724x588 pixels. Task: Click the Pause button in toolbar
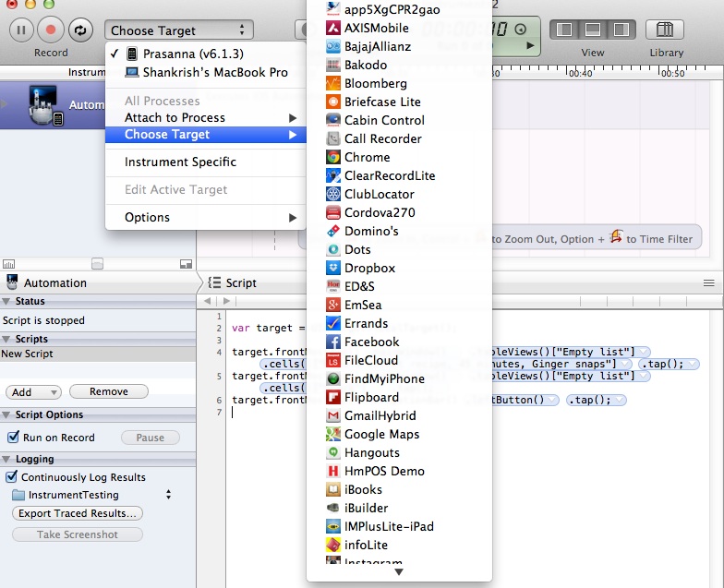[21, 30]
